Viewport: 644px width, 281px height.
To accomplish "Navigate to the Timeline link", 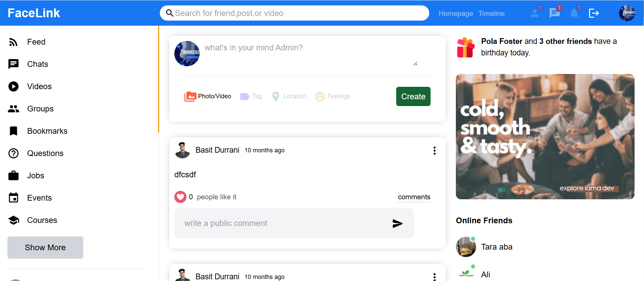I will tap(491, 14).
